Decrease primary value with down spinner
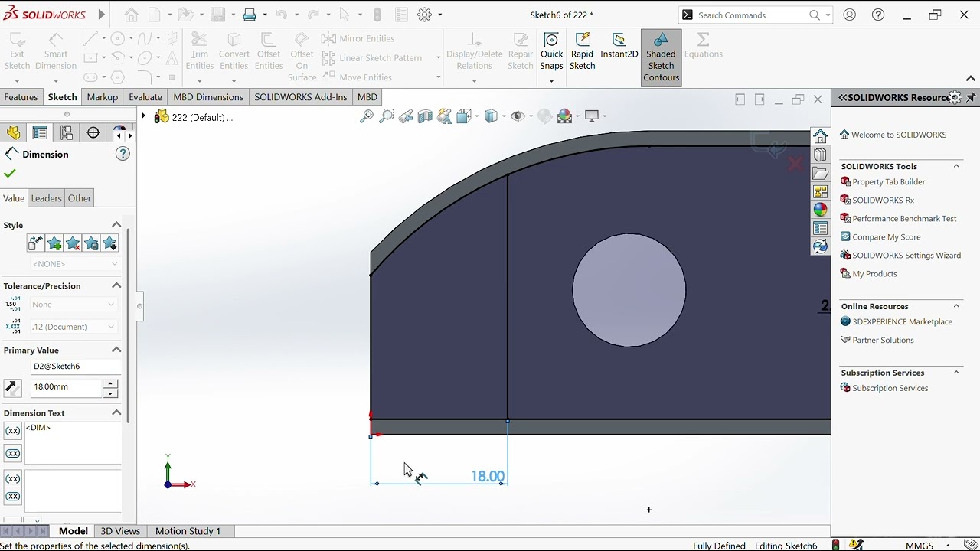The width and height of the screenshot is (980, 551). click(x=111, y=393)
